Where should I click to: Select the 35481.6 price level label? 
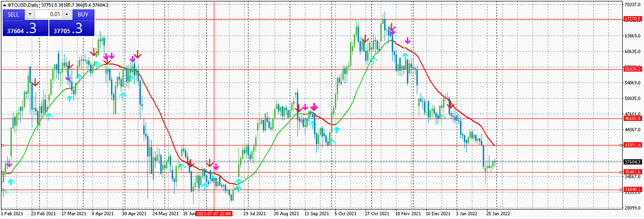(633, 172)
